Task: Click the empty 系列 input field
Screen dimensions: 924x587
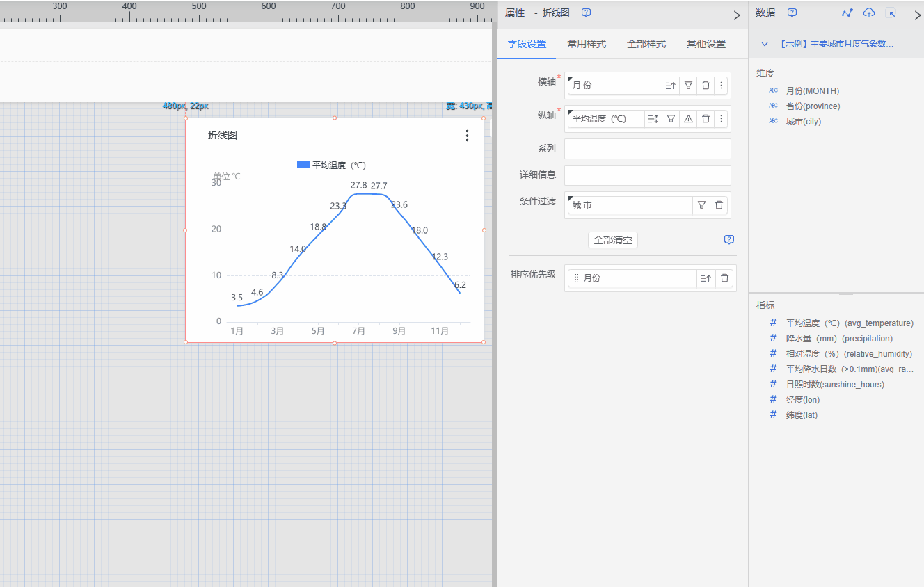Action: coord(647,149)
